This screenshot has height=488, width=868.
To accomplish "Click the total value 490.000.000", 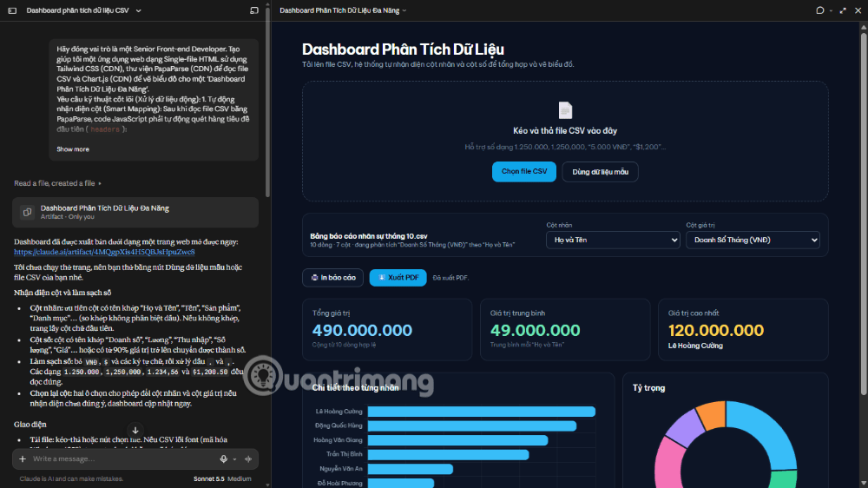I will [x=362, y=330].
